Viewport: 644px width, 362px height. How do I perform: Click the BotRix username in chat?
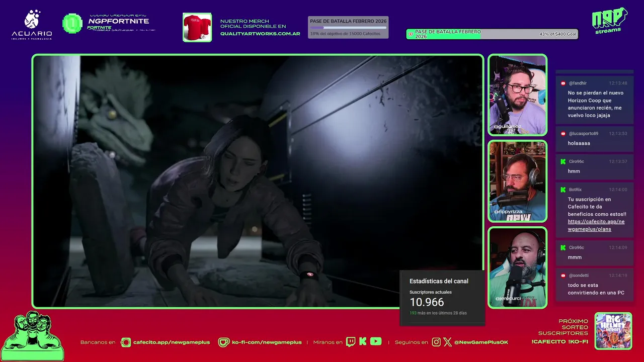(x=575, y=190)
